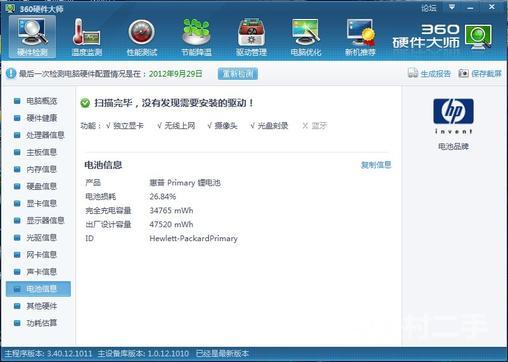Click the 主程序版本 3.40.12.1011 status text
The image size is (508, 362).
pyautogui.click(x=48, y=354)
